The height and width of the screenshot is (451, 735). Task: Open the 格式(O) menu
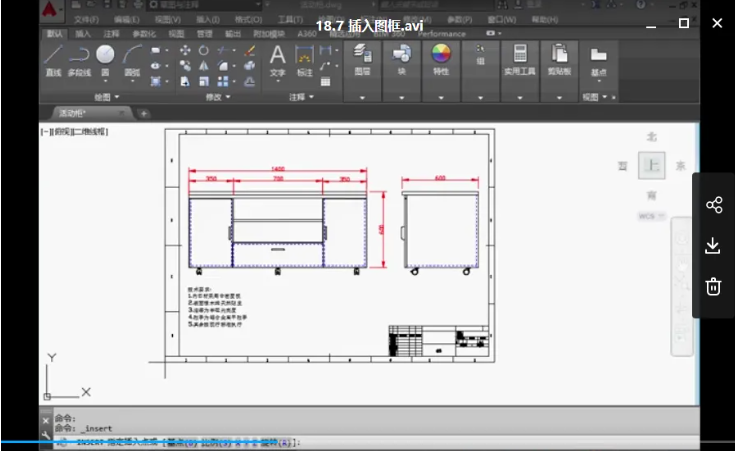[x=248, y=20]
